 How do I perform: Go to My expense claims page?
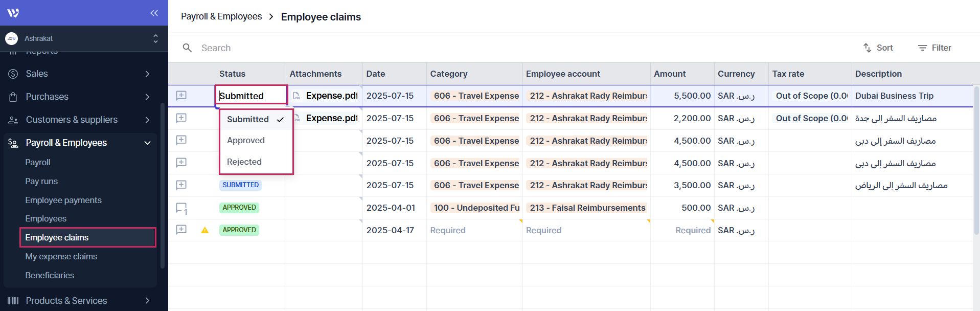pos(61,256)
